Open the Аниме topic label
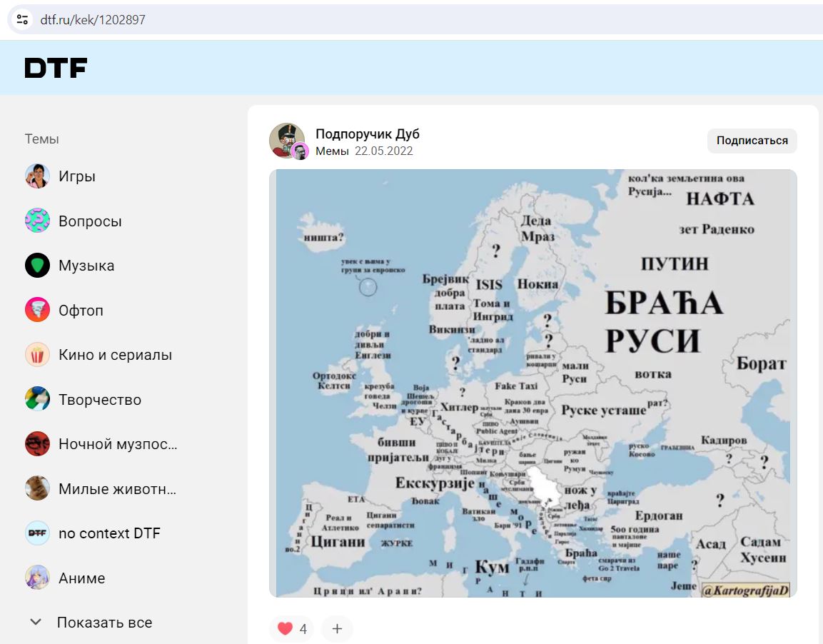 pyautogui.click(x=82, y=578)
